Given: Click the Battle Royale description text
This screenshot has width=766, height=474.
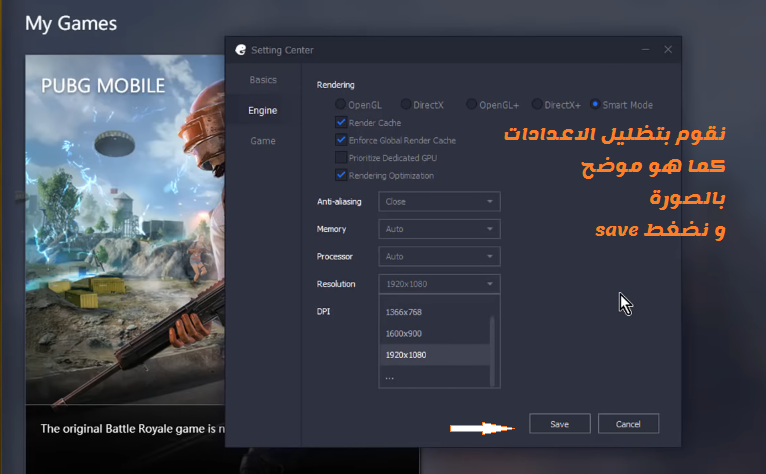Looking at the screenshot, I should [x=133, y=429].
